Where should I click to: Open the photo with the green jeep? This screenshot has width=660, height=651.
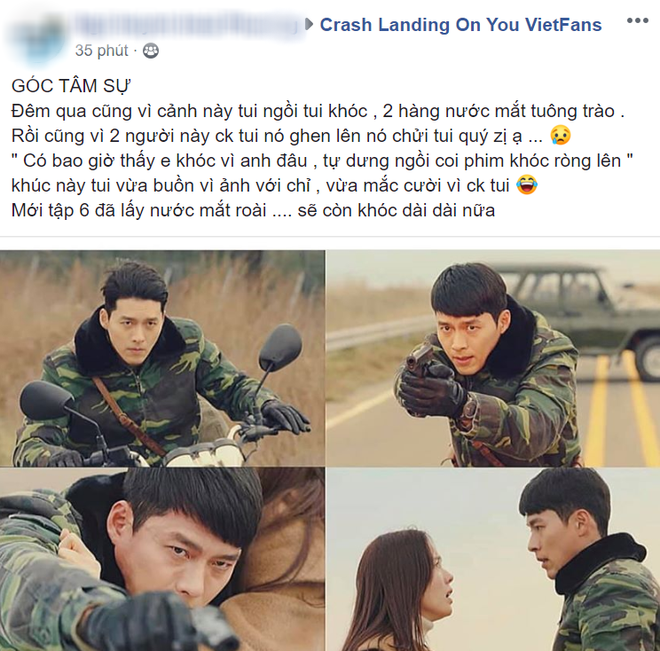pyautogui.click(x=493, y=358)
